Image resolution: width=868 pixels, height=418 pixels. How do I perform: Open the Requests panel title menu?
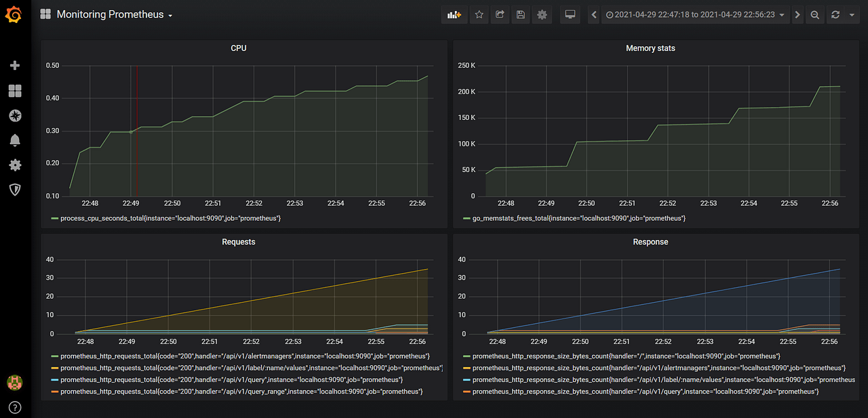click(239, 242)
